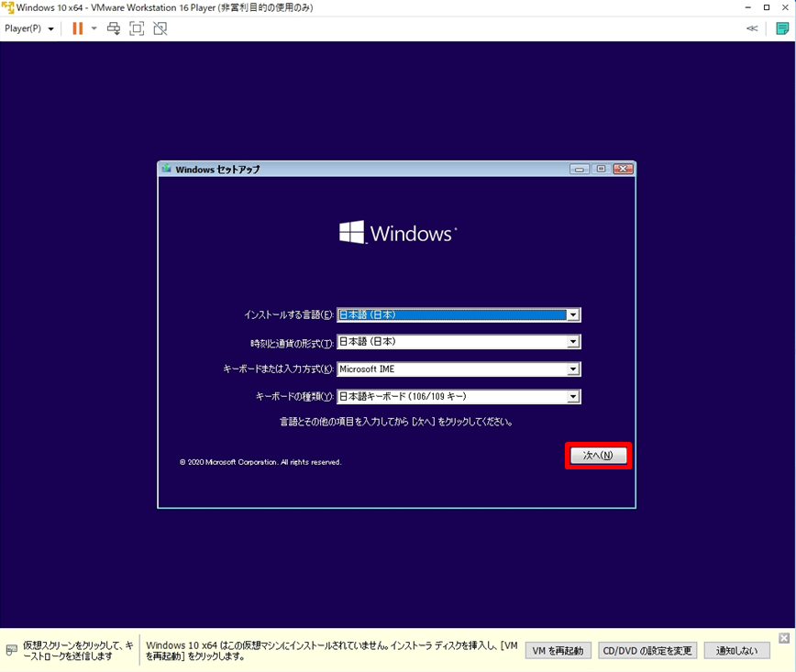Close the Windows Setup dialog
Viewport: 796px width, 672px height.
[x=623, y=169]
